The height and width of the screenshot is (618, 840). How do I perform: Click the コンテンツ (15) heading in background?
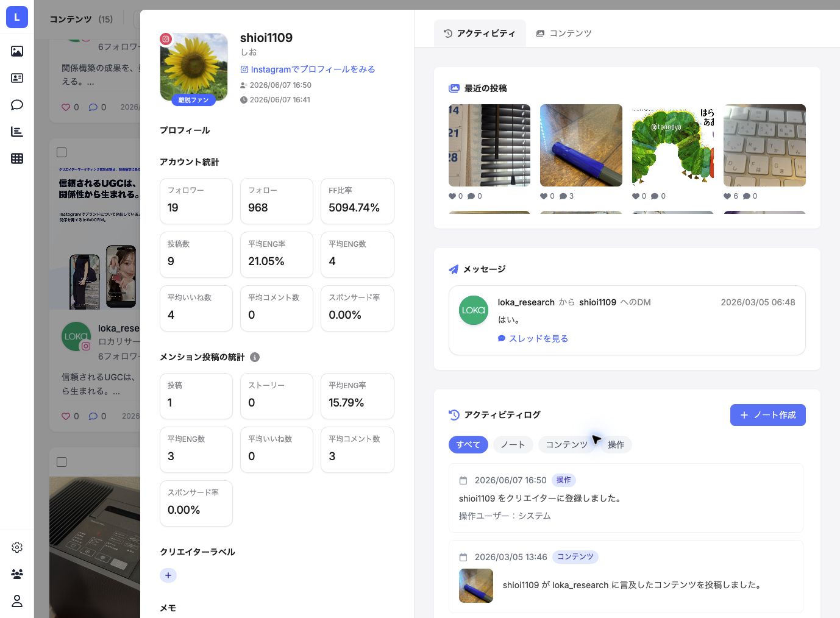tap(81, 20)
